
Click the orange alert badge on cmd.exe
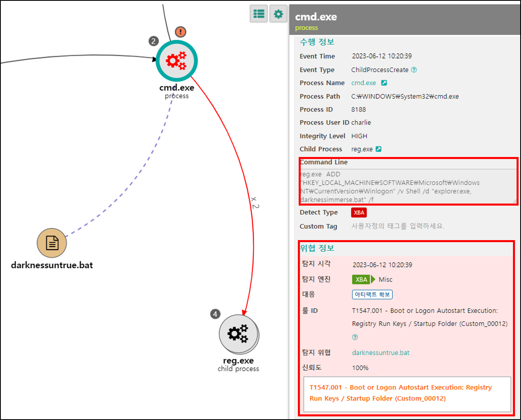click(181, 32)
